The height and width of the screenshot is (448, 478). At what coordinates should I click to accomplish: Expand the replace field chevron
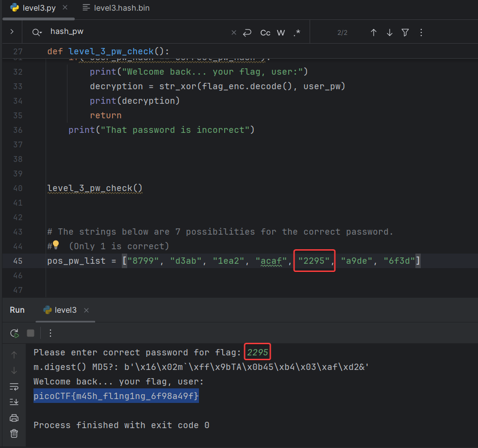[x=12, y=32]
